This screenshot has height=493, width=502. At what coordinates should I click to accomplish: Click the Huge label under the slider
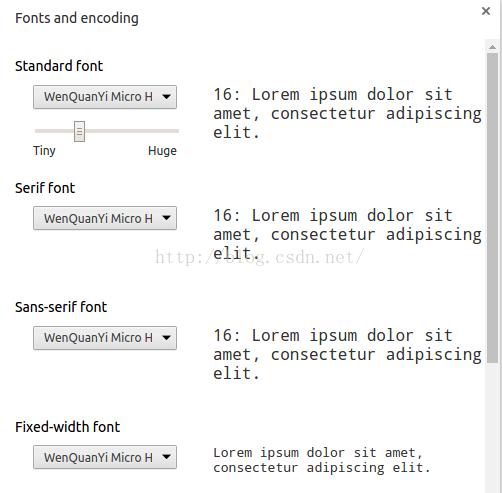click(x=162, y=151)
